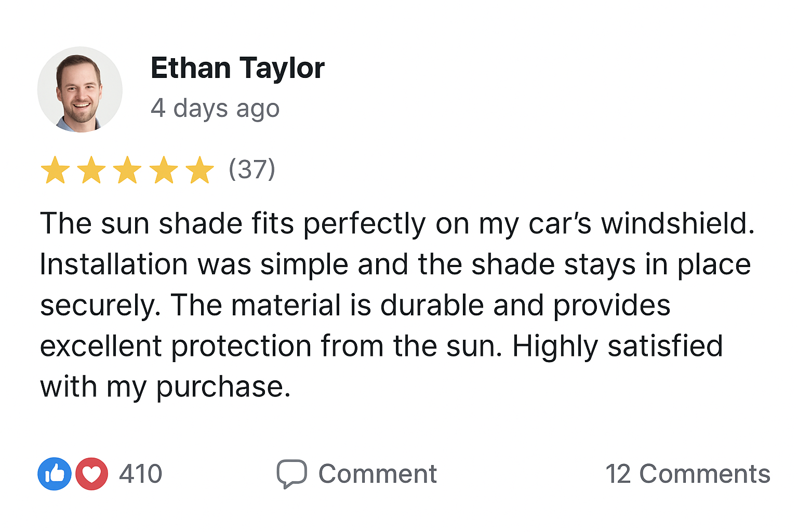
Task: Select the second rating star
Action: pyautogui.click(x=91, y=170)
